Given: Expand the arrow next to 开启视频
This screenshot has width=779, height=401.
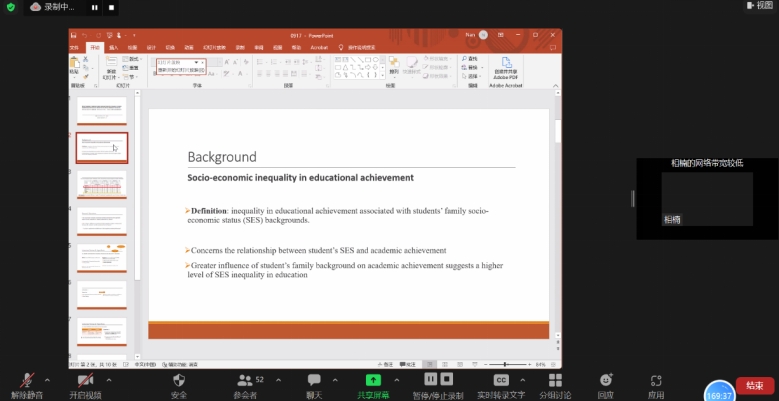Looking at the screenshot, I should 109,380.
